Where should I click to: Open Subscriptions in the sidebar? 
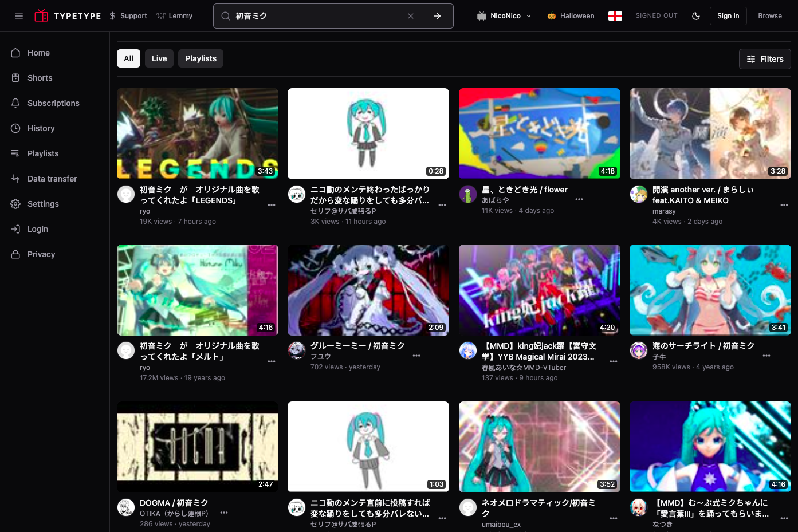(54, 103)
